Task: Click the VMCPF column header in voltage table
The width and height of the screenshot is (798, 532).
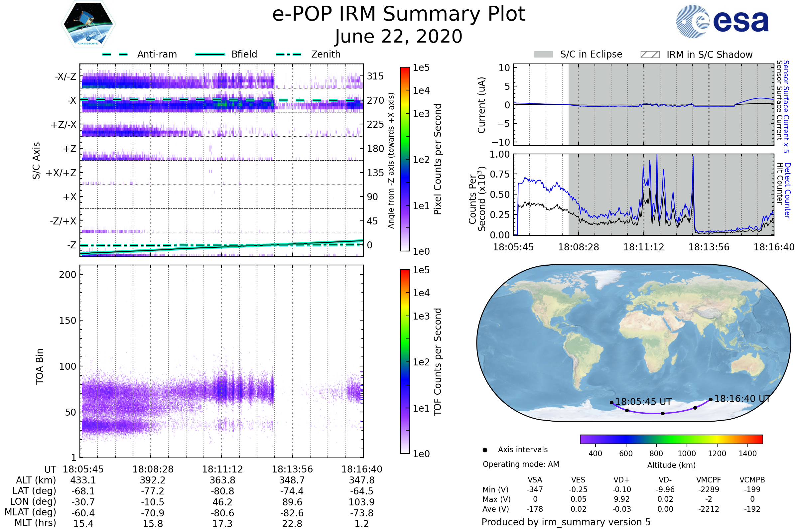Action: click(x=709, y=480)
